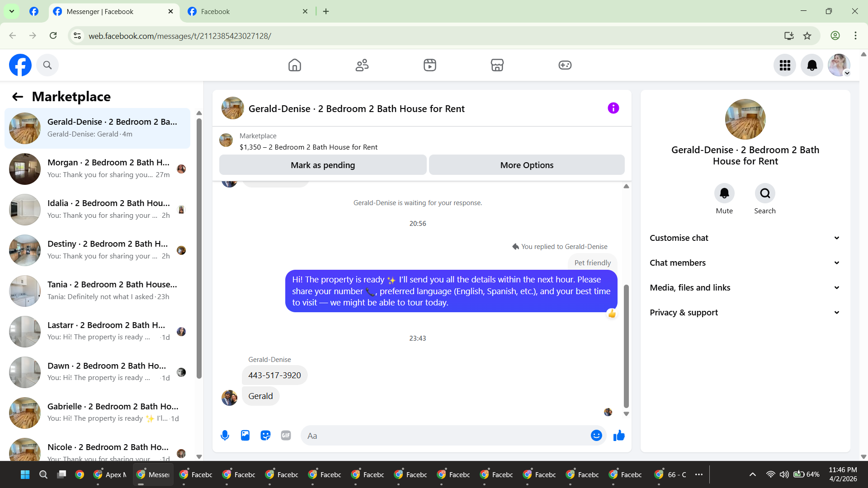Open the Friends icon in top navigation
This screenshot has width=868, height=488.
pos(362,65)
